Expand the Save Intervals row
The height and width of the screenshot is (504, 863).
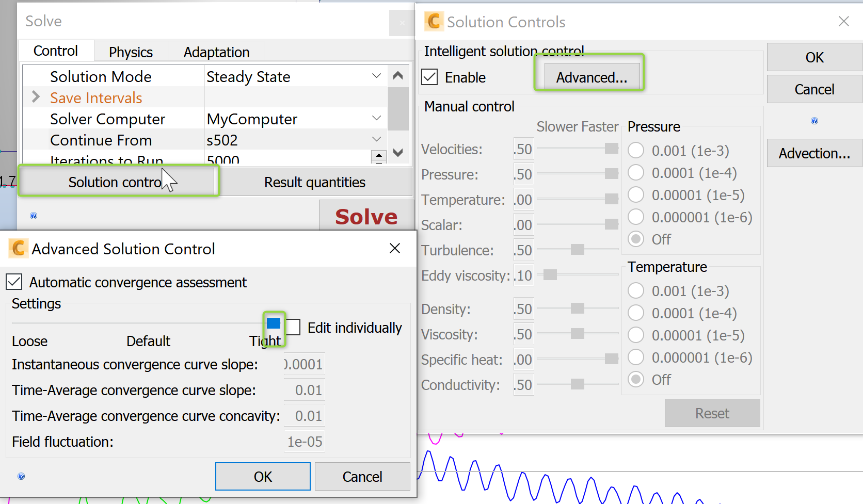(x=36, y=97)
